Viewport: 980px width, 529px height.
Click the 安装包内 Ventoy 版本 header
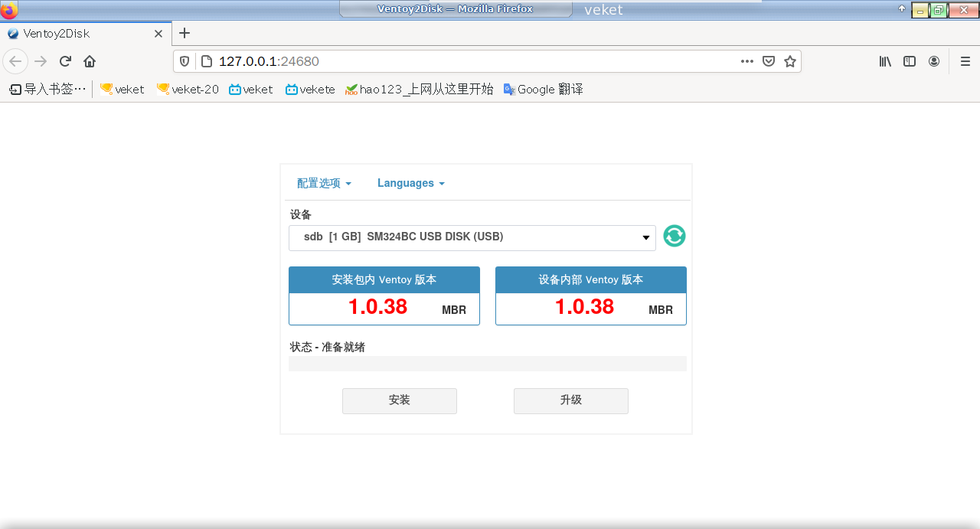(x=384, y=280)
